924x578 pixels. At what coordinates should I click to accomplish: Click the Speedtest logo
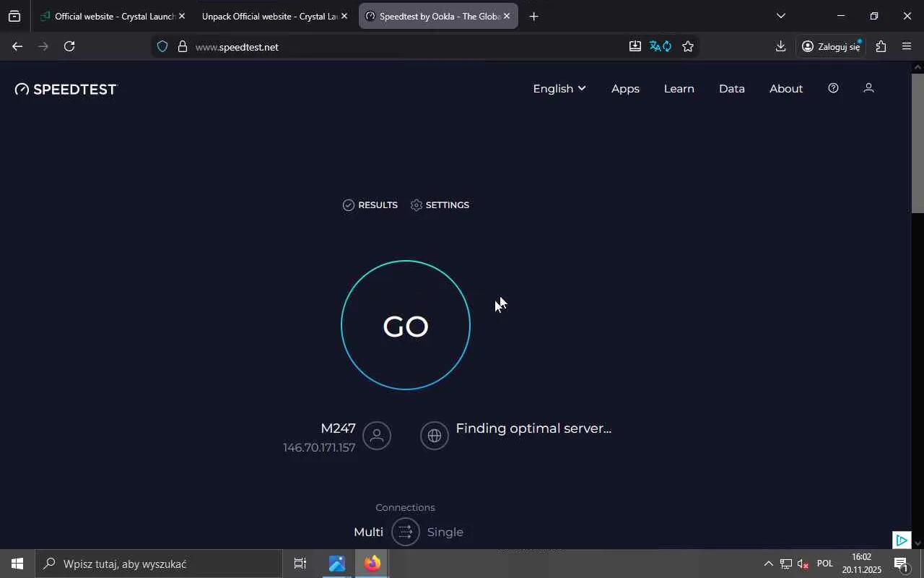pos(66,89)
